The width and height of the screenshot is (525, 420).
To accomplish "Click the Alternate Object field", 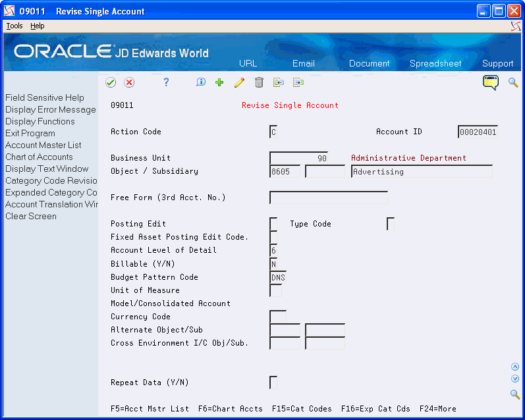I will 285,330.
